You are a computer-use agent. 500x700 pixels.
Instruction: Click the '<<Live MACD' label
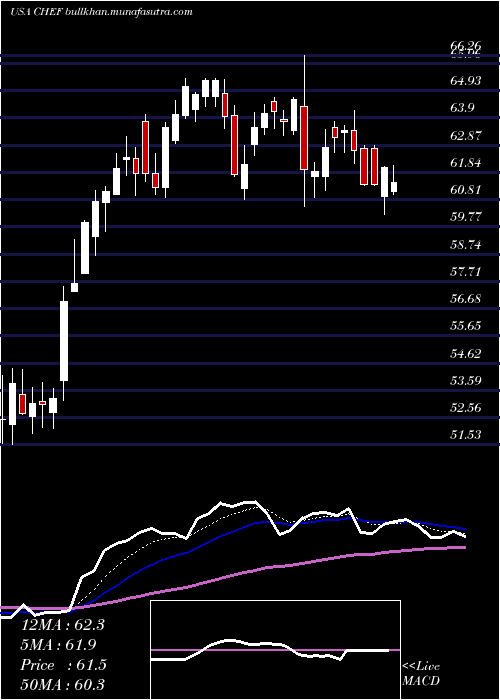421,673
